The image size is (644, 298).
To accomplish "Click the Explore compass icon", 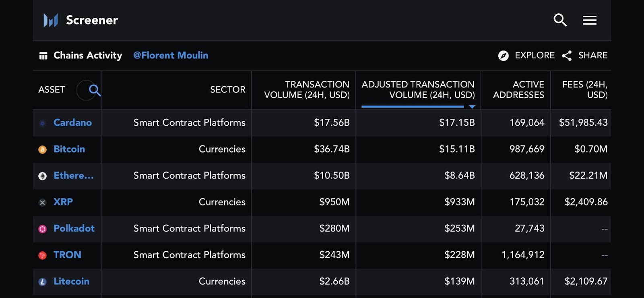I will point(503,56).
